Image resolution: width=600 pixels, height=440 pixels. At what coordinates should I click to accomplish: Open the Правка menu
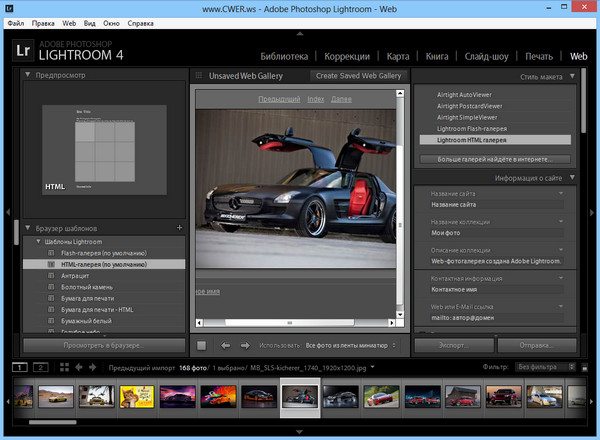[43, 23]
